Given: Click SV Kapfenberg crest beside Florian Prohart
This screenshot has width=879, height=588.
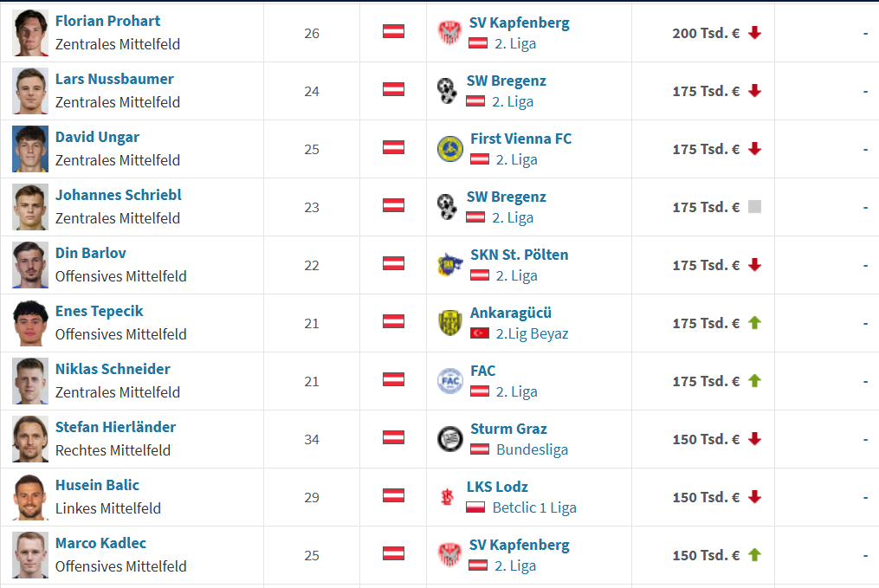Looking at the screenshot, I should point(449,33).
